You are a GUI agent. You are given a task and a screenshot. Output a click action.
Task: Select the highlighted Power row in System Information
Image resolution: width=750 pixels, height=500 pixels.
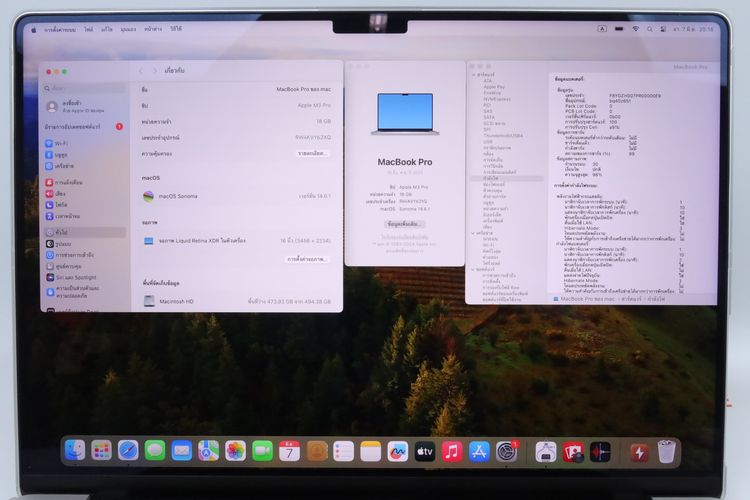507,178
